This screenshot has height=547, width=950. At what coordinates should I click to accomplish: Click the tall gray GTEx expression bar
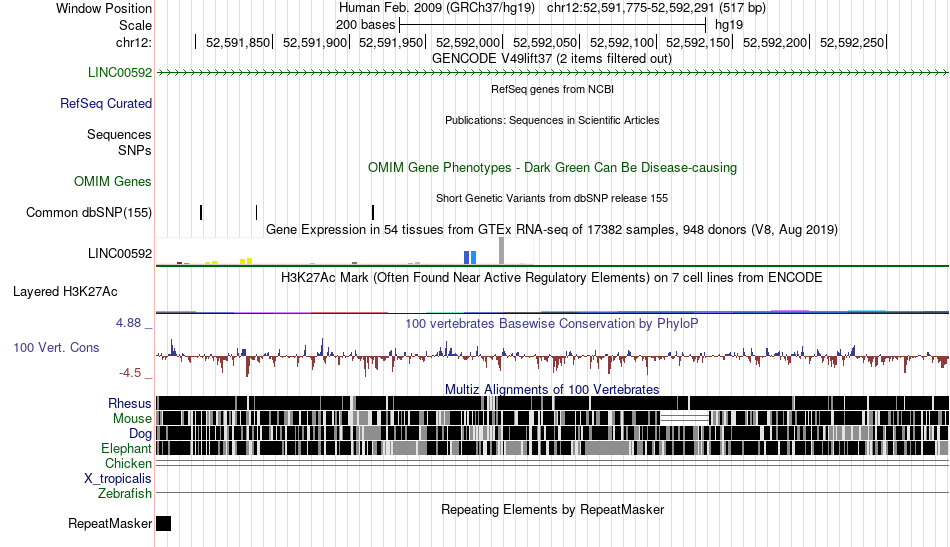click(502, 251)
